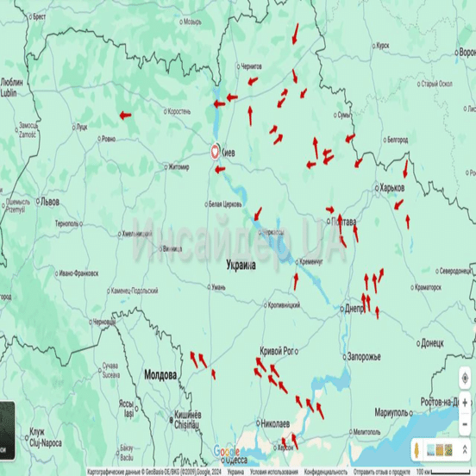Click the Ивано-Франковск city label

point(78,273)
